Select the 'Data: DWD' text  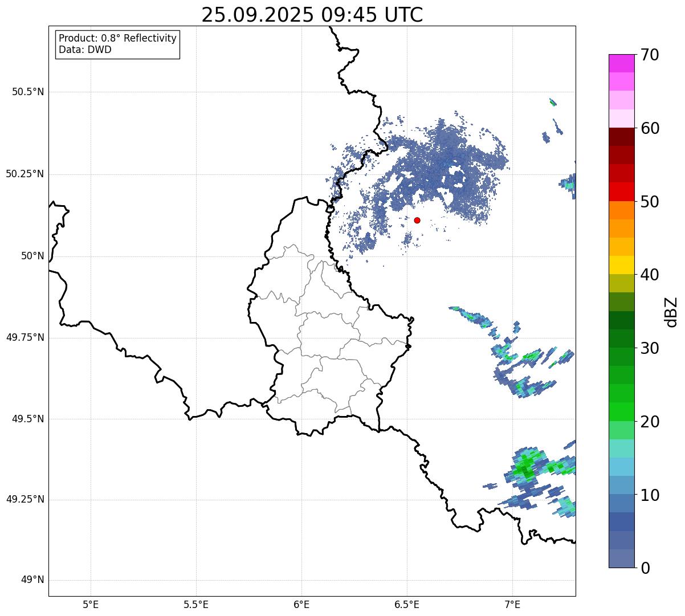coord(85,50)
